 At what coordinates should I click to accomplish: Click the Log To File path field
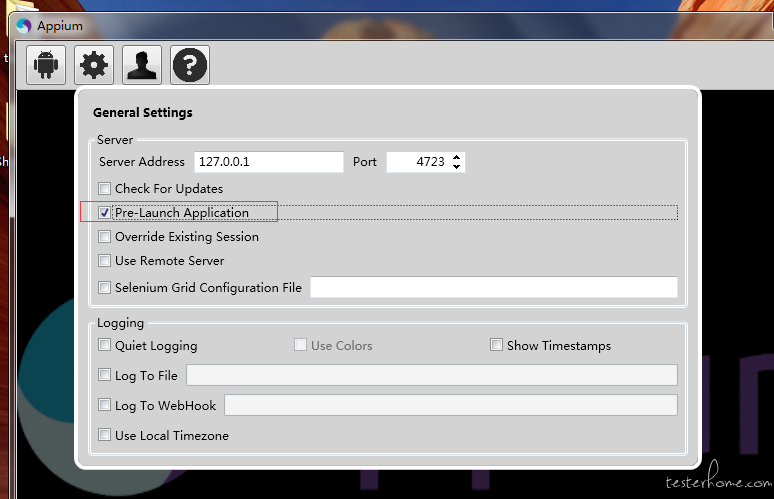[431, 375]
